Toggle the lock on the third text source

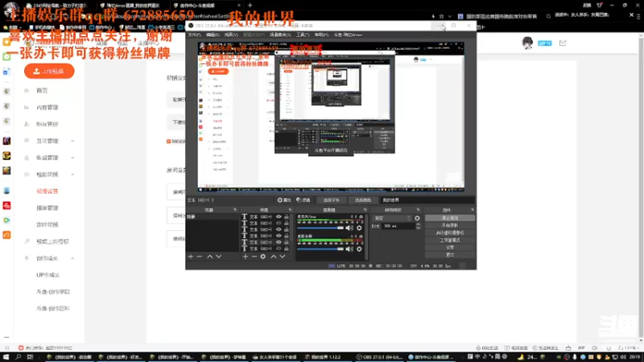click(x=287, y=229)
